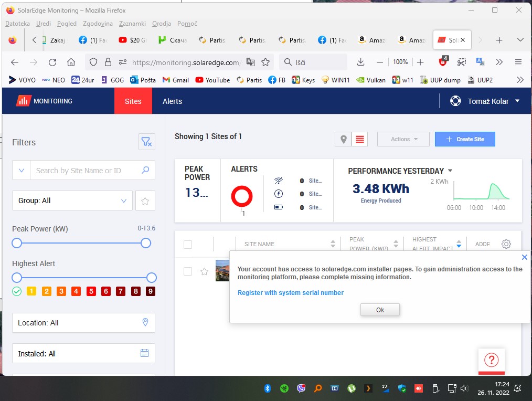
Task: Sort by Highest Alert Impact arrows
Action: pos(459,244)
